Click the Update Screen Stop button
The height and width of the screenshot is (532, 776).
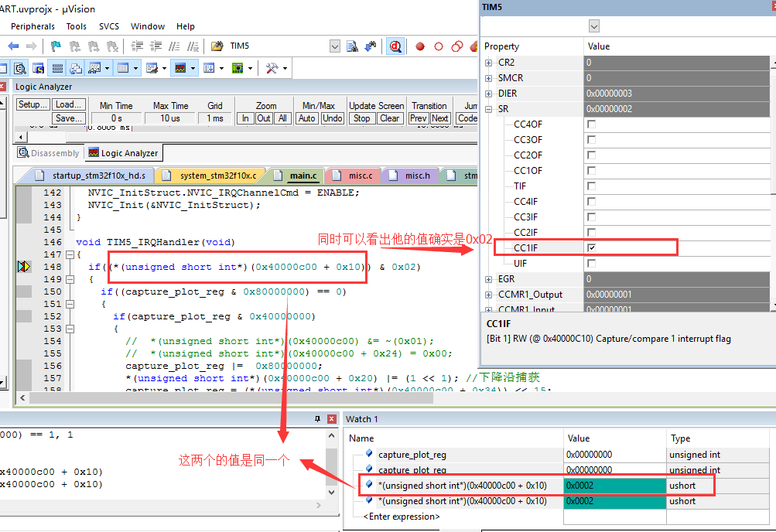[362, 118]
